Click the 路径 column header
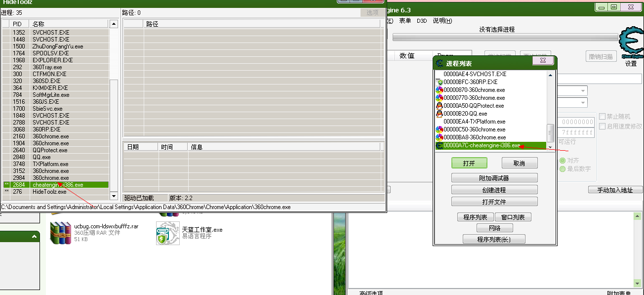Screen dimensions: 644x295 coord(263,24)
